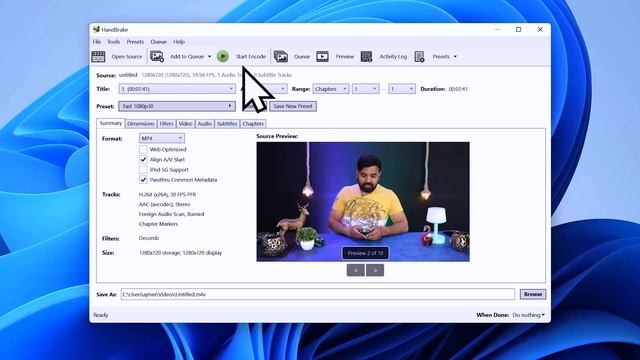This screenshot has width=640, height=360.
Task: Minimize the HandBrake window
Action: click(497, 29)
